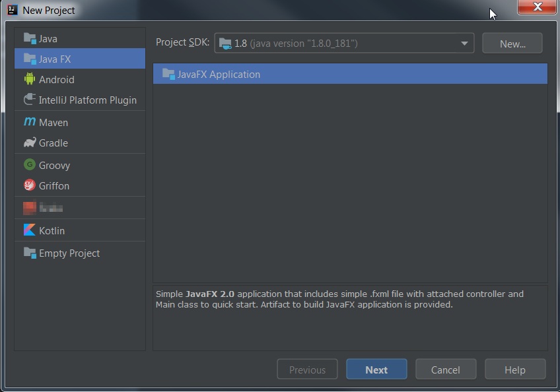Open Help for the New Project dialog

pos(515,369)
